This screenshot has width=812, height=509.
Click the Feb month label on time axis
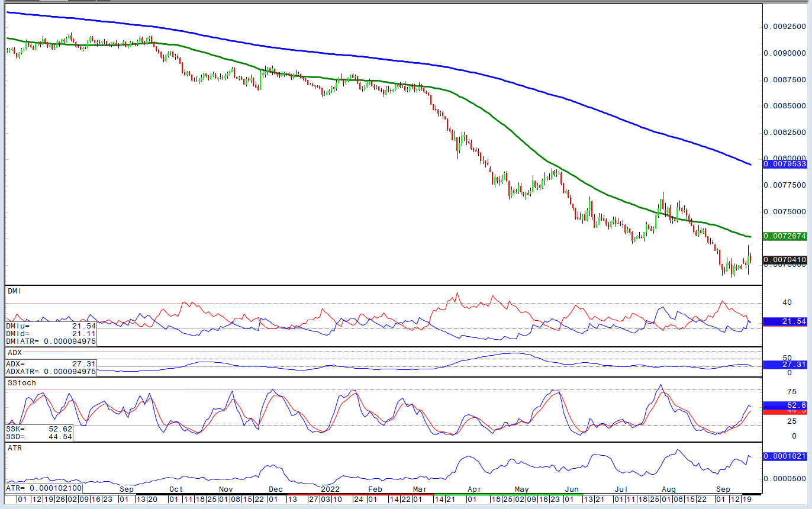[375, 489]
